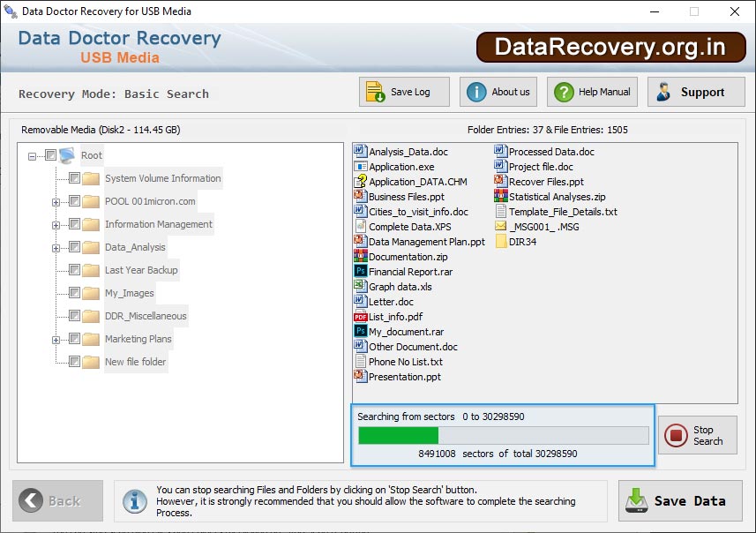Viewport: 756px width, 533px height.
Task: Check the POOL 001micron.com checkbox
Action: pyautogui.click(x=74, y=200)
